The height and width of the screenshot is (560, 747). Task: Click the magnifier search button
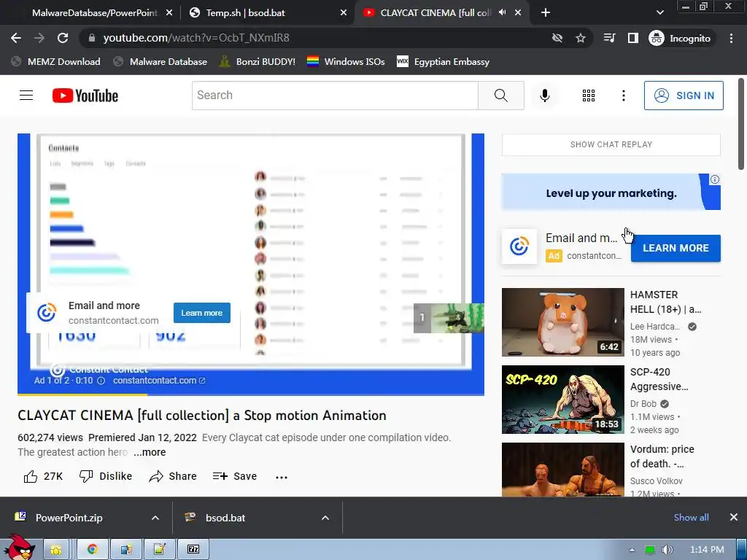tap(500, 96)
